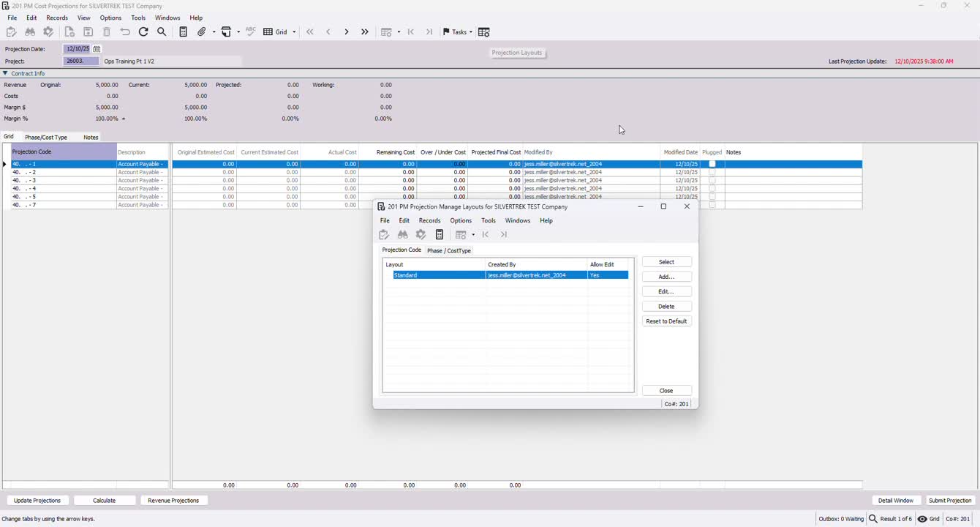980x527 pixels.
Task: Toggle Plugged checkbox for row 40. . - 7
Action: tap(712, 205)
